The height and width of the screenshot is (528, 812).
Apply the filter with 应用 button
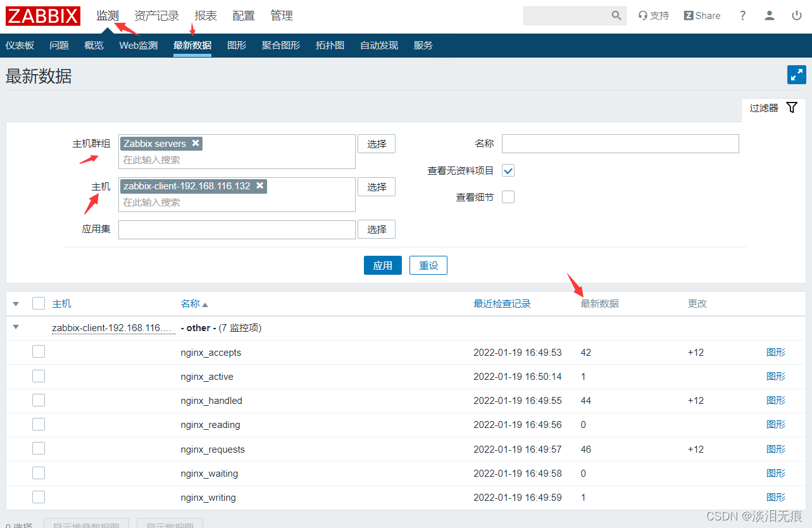point(383,265)
